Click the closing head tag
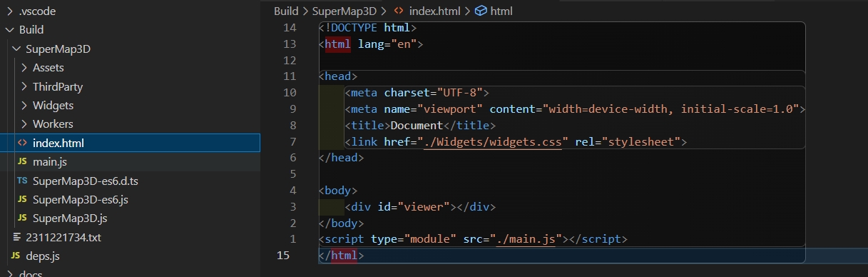Viewport: 868px width, 277px height. (342, 158)
